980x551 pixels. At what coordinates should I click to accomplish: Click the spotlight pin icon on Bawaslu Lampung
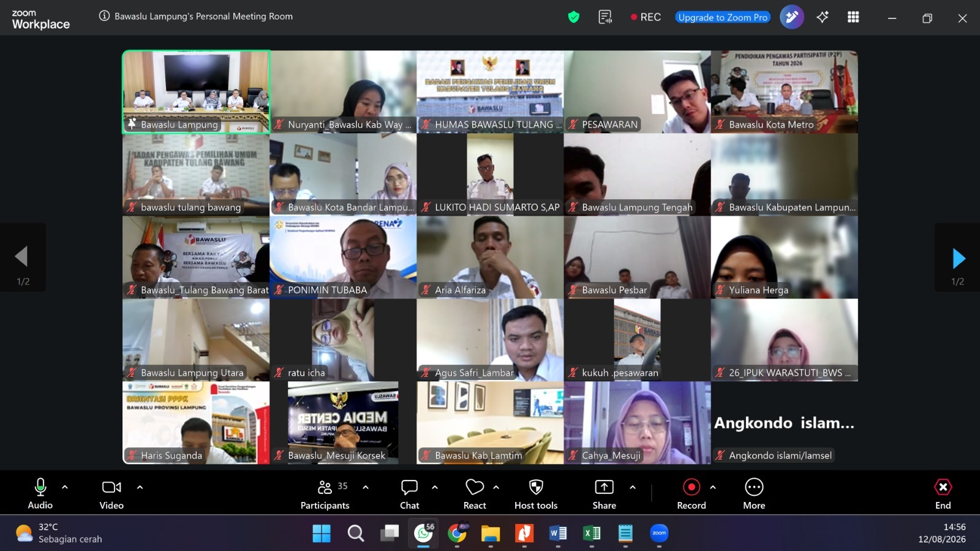[x=132, y=124]
